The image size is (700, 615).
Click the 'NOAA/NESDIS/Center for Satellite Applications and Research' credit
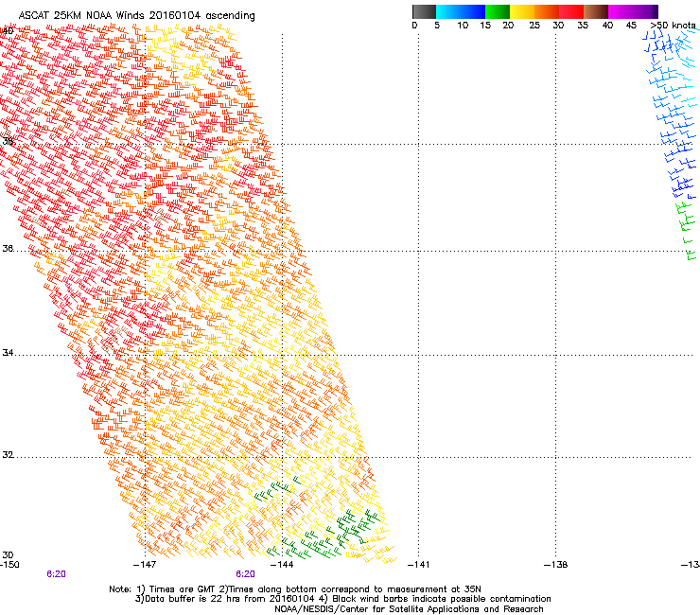point(409,609)
